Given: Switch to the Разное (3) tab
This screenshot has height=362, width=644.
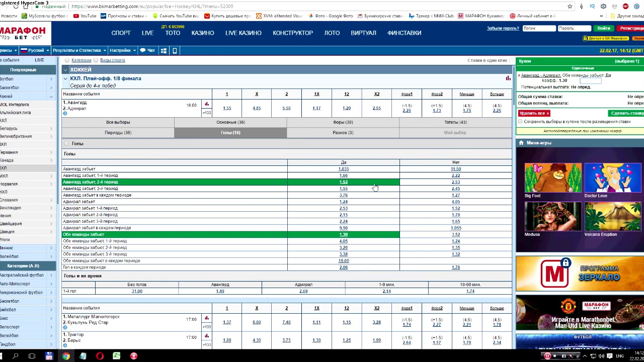Looking at the screenshot, I should click(343, 133).
